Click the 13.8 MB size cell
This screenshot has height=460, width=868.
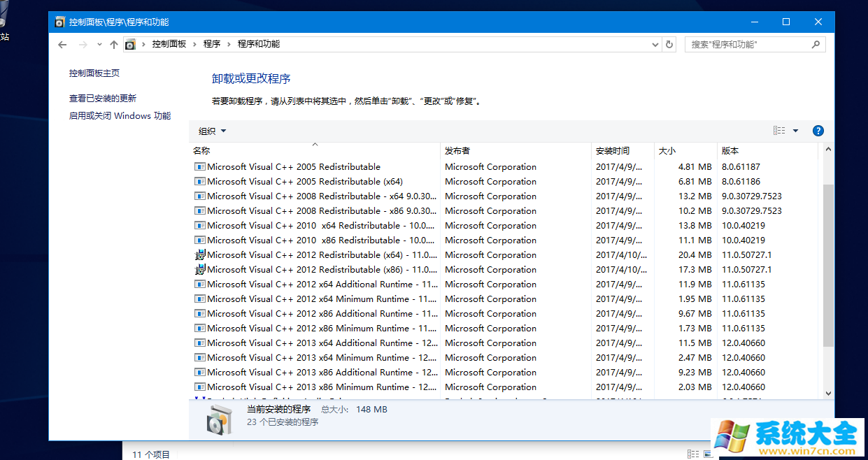pos(695,226)
